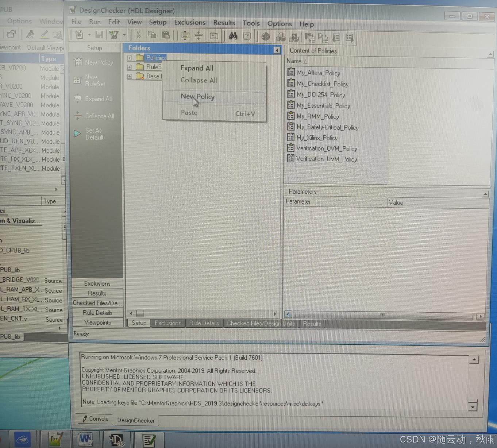497x448 pixels.
Task: Open the Tools menu
Action: (x=251, y=23)
